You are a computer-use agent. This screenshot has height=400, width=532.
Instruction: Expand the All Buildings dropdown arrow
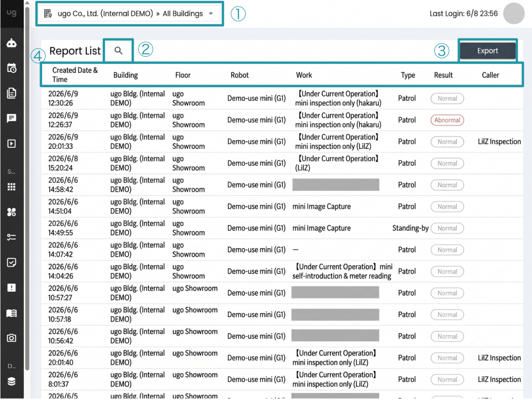click(211, 14)
